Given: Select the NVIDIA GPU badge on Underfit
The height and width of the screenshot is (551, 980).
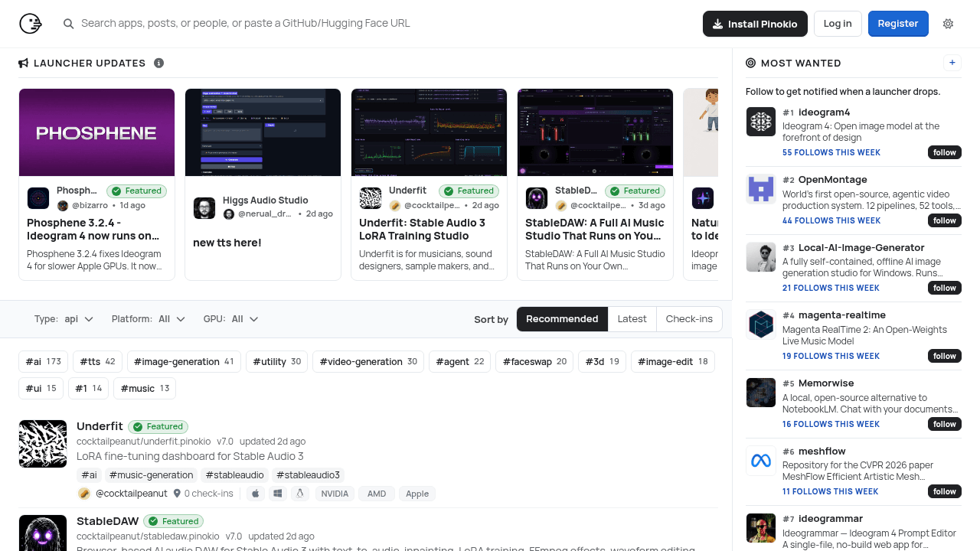Looking at the screenshot, I should pos(335,494).
